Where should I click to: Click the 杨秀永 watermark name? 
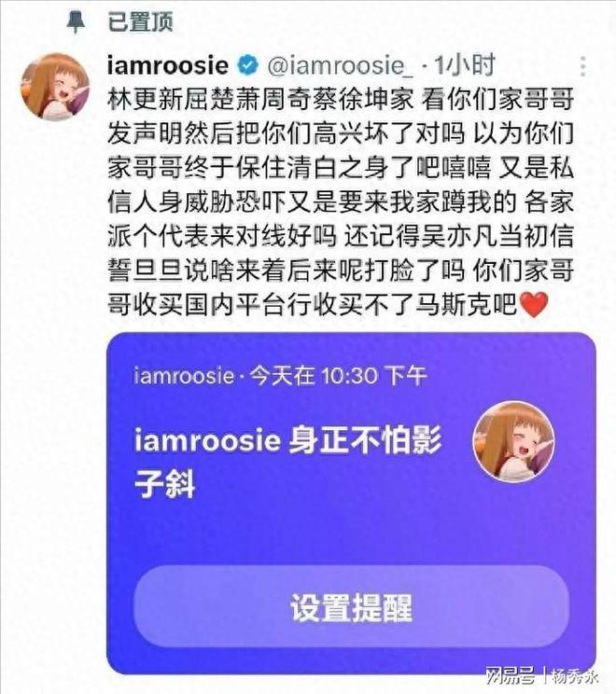(x=575, y=676)
